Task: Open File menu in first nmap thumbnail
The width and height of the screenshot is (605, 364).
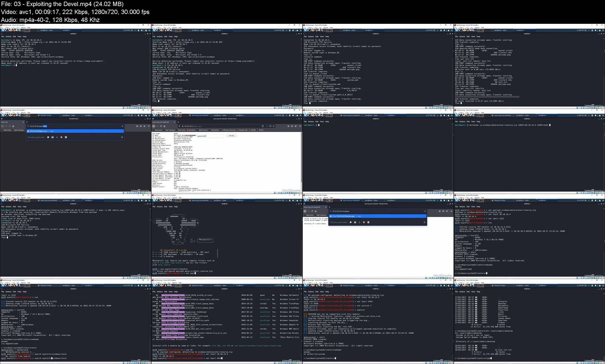Action: coord(3,37)
